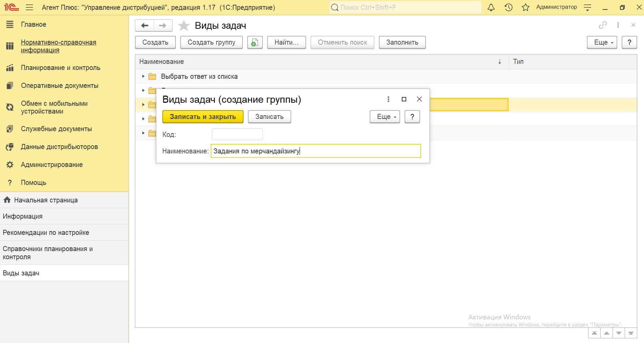Image resolution: width=644 pixels, height=343 pixels.
Task: Open Данные дистрибьюторов section
Action: (60, 147)
